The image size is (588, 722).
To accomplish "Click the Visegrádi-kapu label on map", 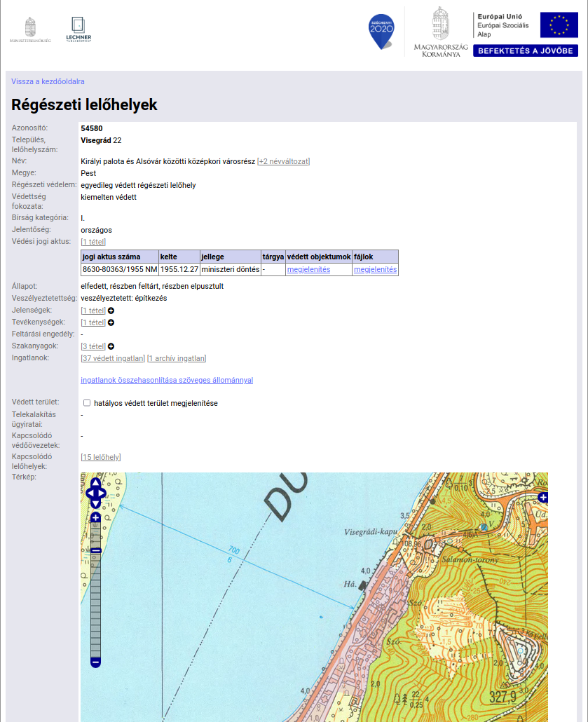I will pyautogui.click(x=371, y=532).
